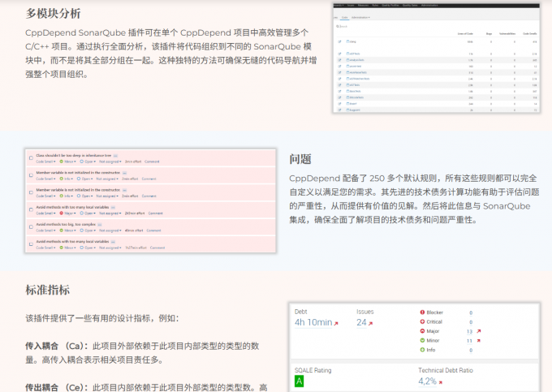This screenshot has width=552, height=392.
Task: Click the Debt value 4h 10min link
Action: [313, 322]
